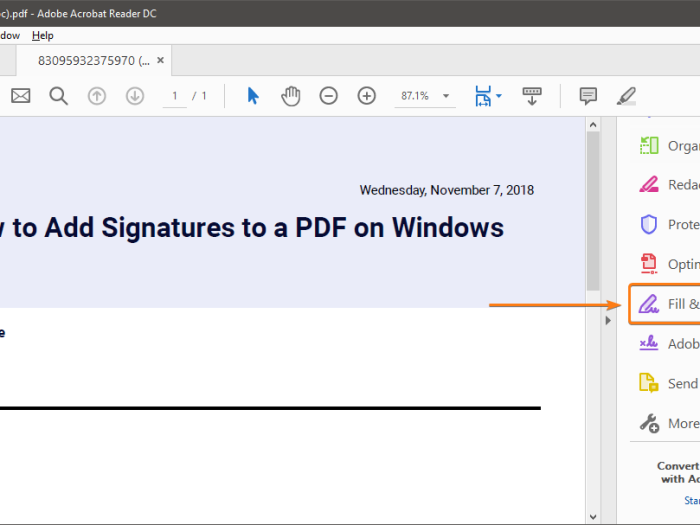Zoom in with the plus button
Image resolution: width=700 pixels, height=525 pixels.
click(x=367, y=96)
